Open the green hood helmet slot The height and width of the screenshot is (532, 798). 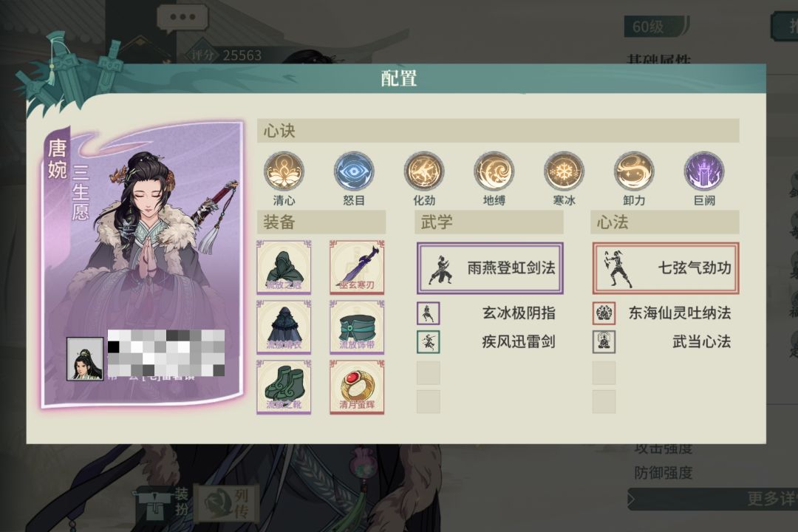(284, 267)
